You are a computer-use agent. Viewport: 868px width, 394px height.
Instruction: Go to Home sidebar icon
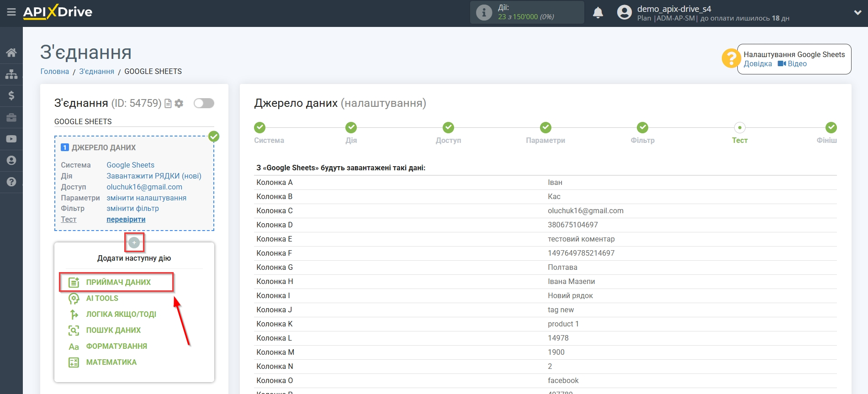pos(11,53)
